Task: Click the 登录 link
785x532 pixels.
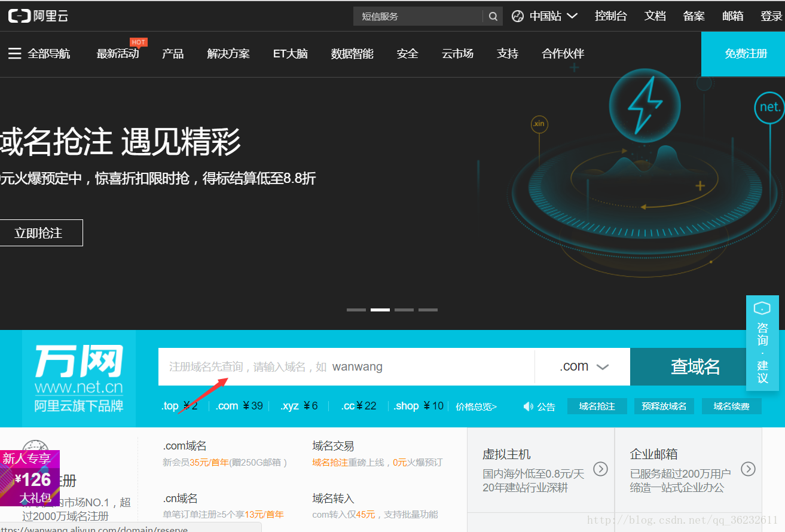Action: 771,16
